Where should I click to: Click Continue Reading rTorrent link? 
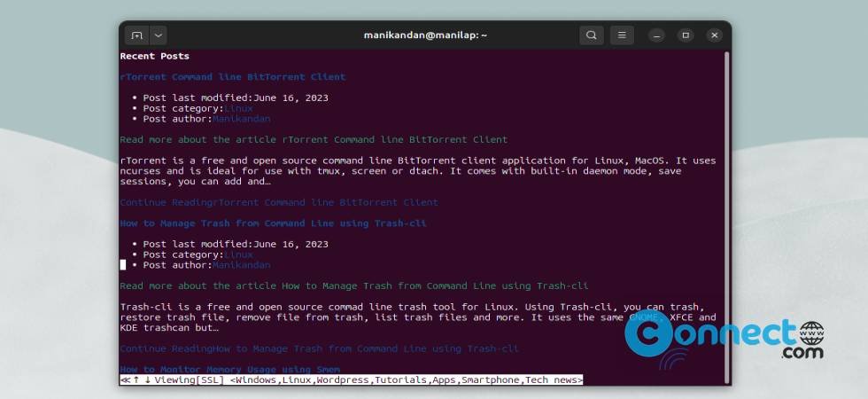point(279,203)
